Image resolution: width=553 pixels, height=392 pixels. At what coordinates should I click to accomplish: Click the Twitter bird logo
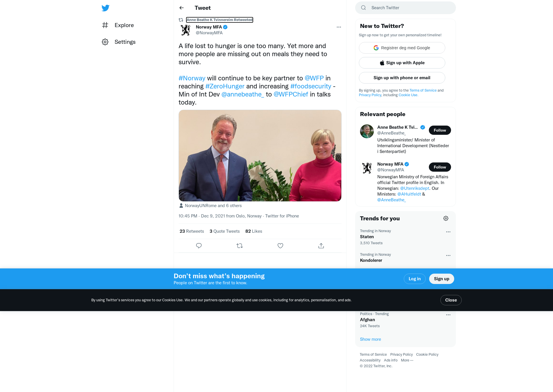click(x=105, y=8)
